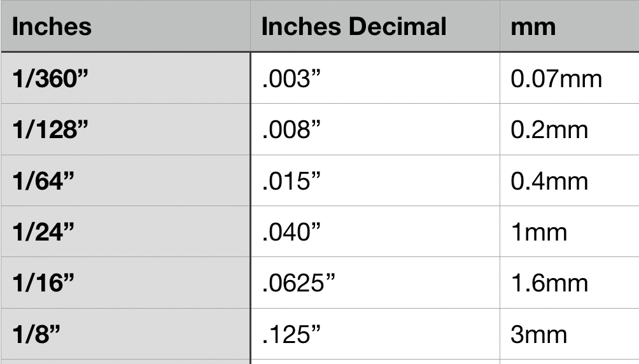
Task: Click the mm column header
Action: point(533,27)
